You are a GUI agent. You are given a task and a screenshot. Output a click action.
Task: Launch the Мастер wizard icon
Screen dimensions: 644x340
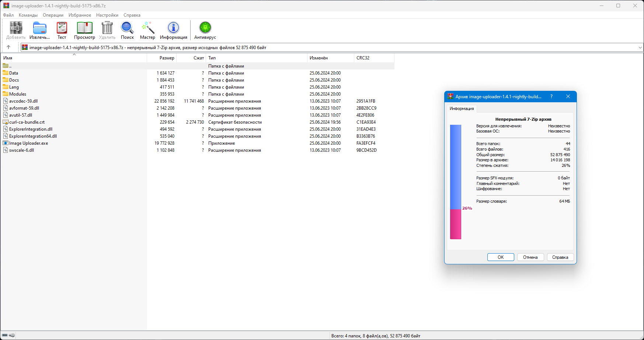pos(147,28)
